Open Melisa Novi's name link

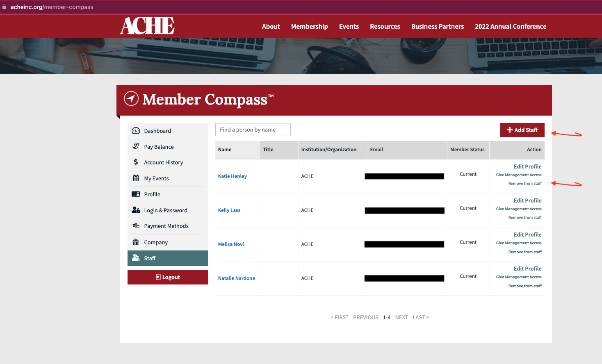click(231, 244)
